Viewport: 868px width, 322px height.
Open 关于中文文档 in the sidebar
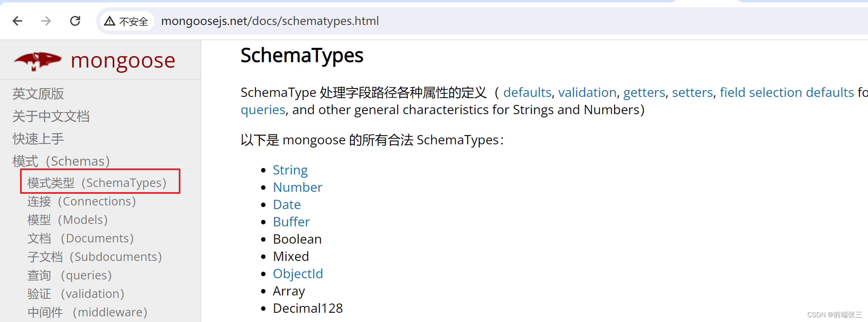51,116
